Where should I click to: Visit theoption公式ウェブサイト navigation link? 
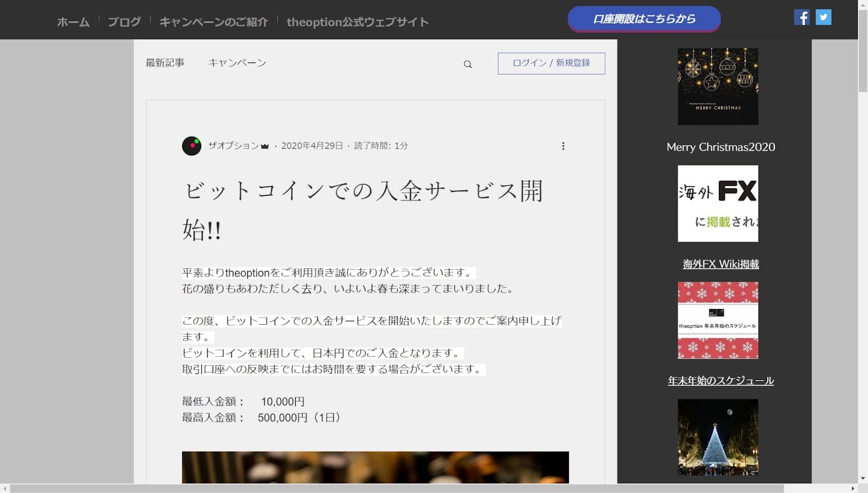358,22
